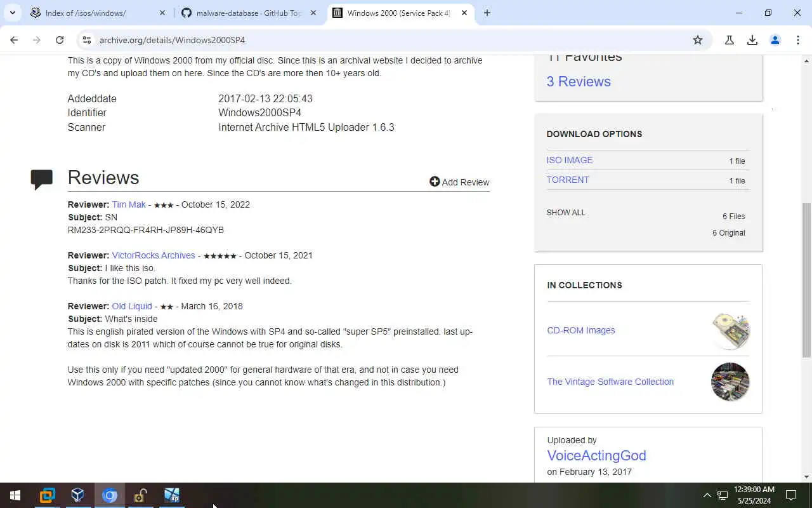Click the reviews speech bubble icon
The height and width of the screenshot is (508, 812).
pyautogui.click(x=42, y=179)
